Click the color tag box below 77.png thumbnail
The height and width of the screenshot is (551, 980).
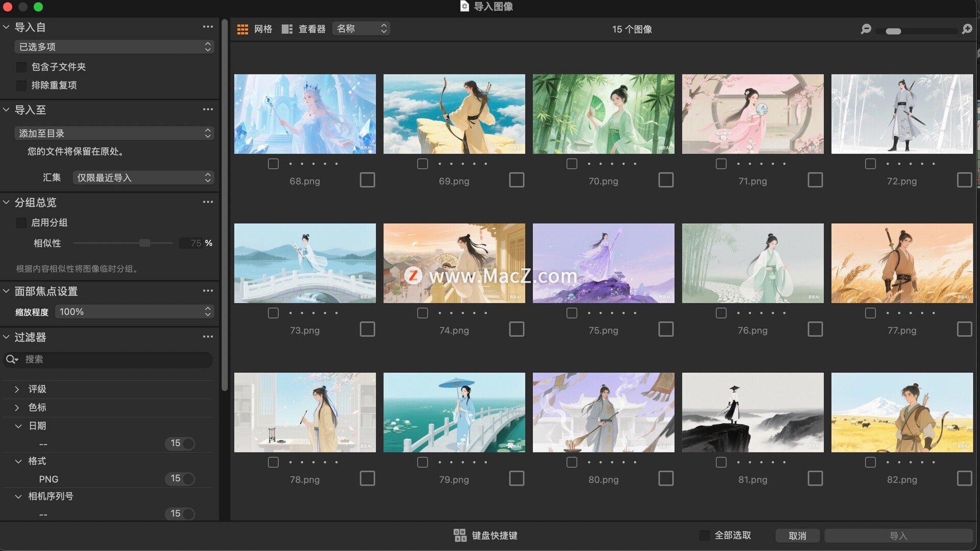pos(870,313)
